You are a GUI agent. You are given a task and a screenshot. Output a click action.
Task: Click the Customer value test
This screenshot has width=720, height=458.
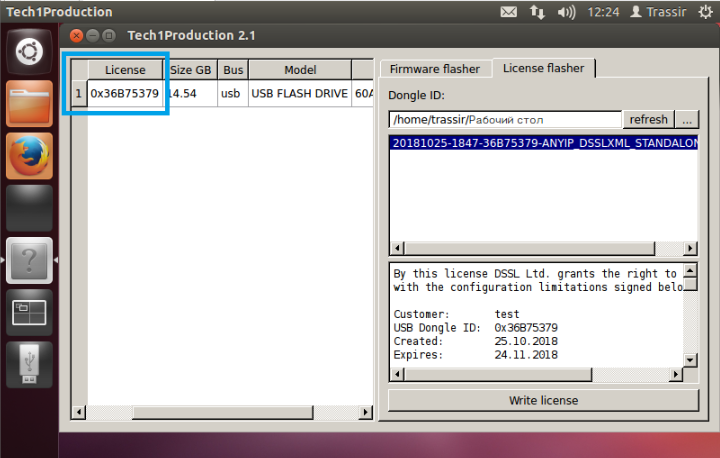click(x=507, y=314)
